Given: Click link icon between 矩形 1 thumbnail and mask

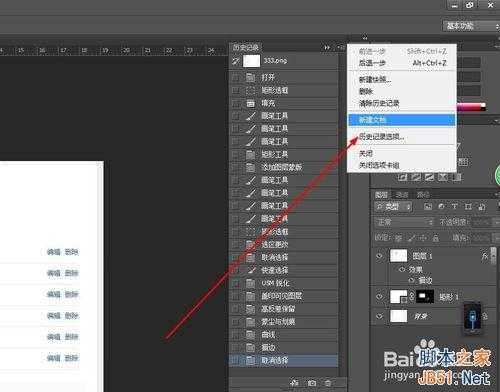Looking at the screenshot, I should (412, 296).
